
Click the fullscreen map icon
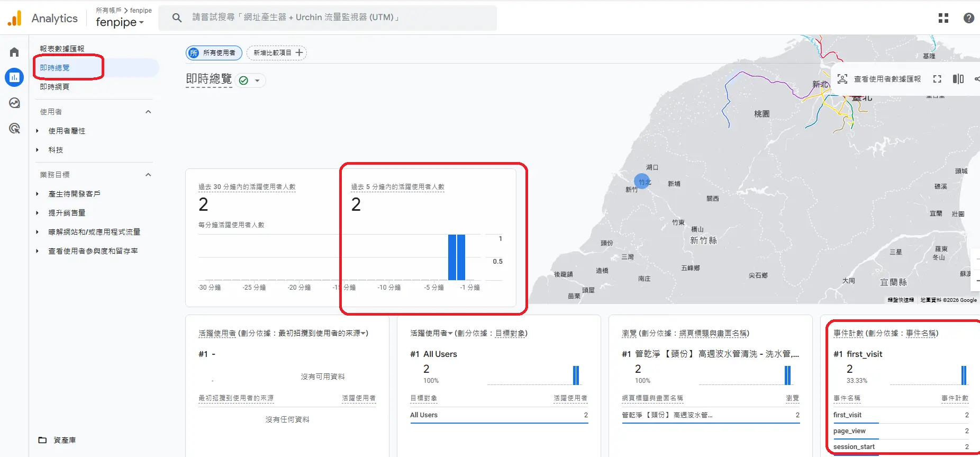tap(937, 79)
